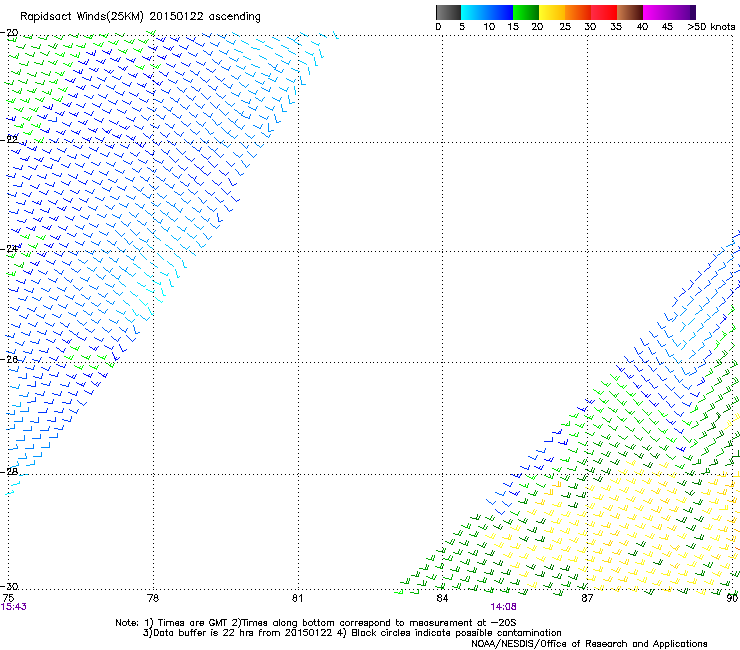Click the brown 35-40 knots legend segment
740x650 pixels.
point(630,12)
